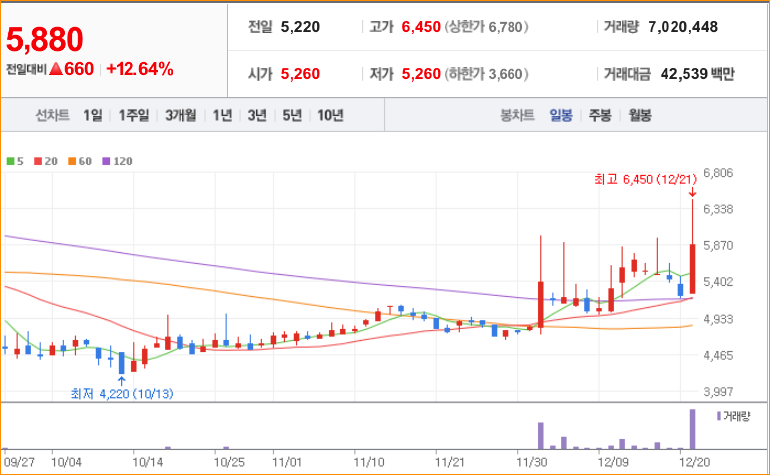
Task: Click the large volume bar near 11/30
Action: pos(541,436)
